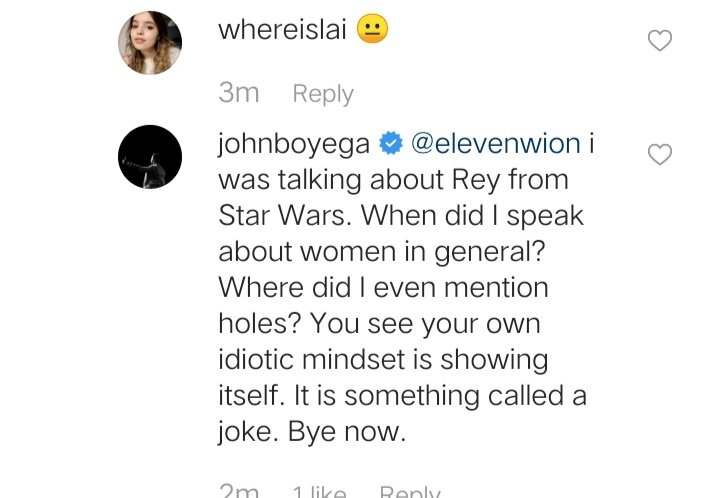
Task: Click the 2m timestamp under johnboyega's comment
Action: click(x=239, y=491)
